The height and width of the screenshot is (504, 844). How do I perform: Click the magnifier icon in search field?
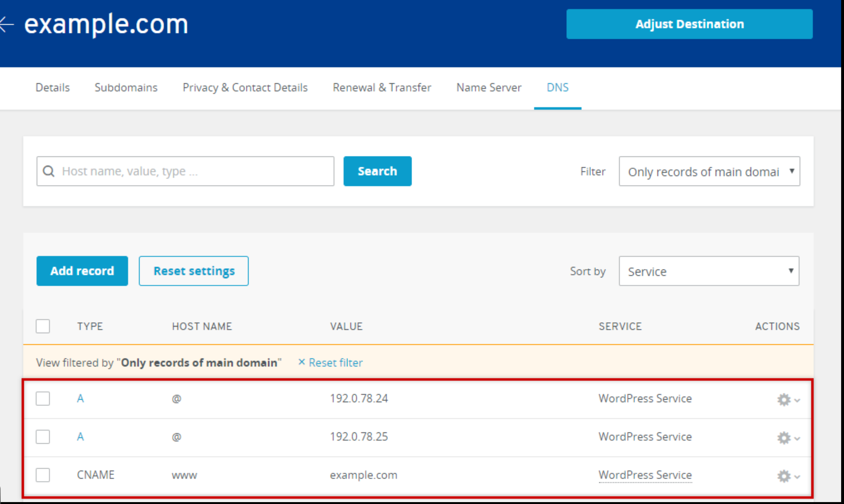[49, 171]
